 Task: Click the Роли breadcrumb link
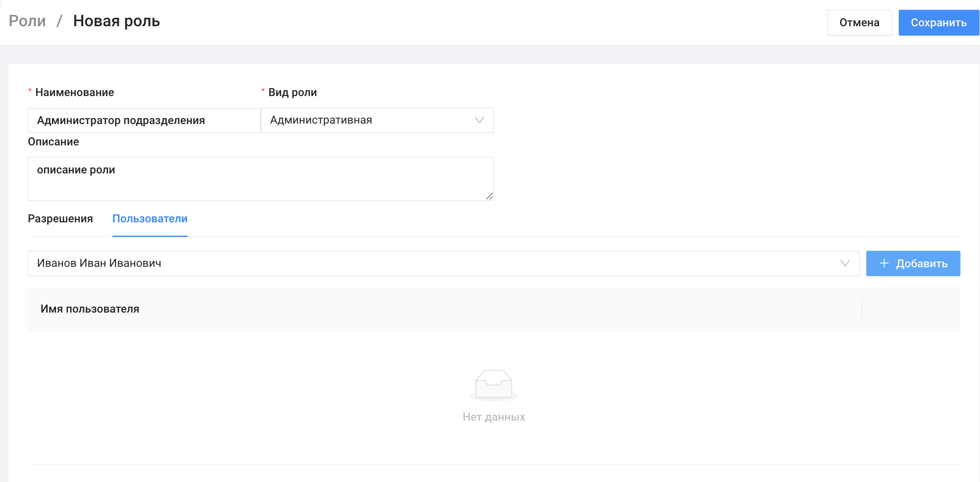(27, 21)
